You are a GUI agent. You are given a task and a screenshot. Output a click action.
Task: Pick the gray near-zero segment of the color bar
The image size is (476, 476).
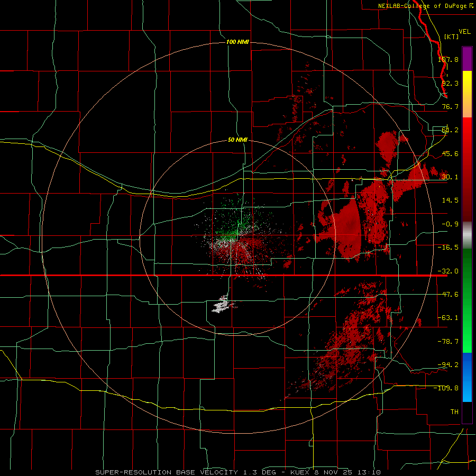tap(467, 235)
